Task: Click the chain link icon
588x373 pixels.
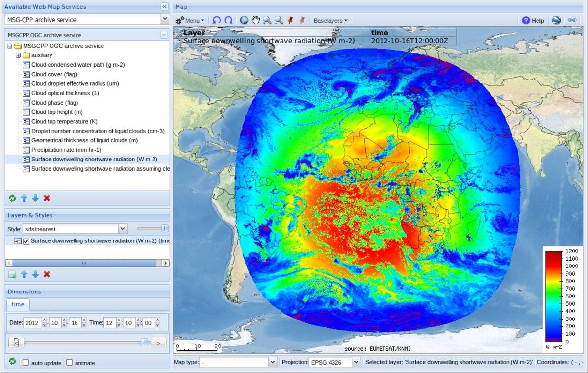Action: point(572,20)
